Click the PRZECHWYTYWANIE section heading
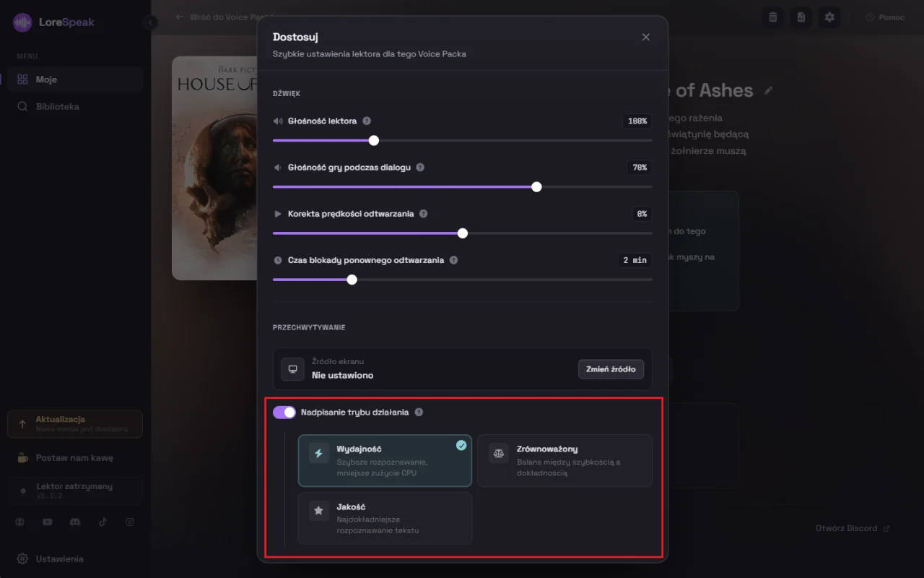Screen dimensions: 924x578 309,327
